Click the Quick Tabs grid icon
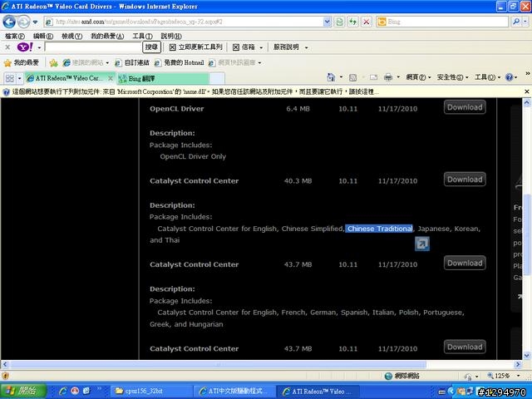This screenshot has width=532, height=399. 10,78
